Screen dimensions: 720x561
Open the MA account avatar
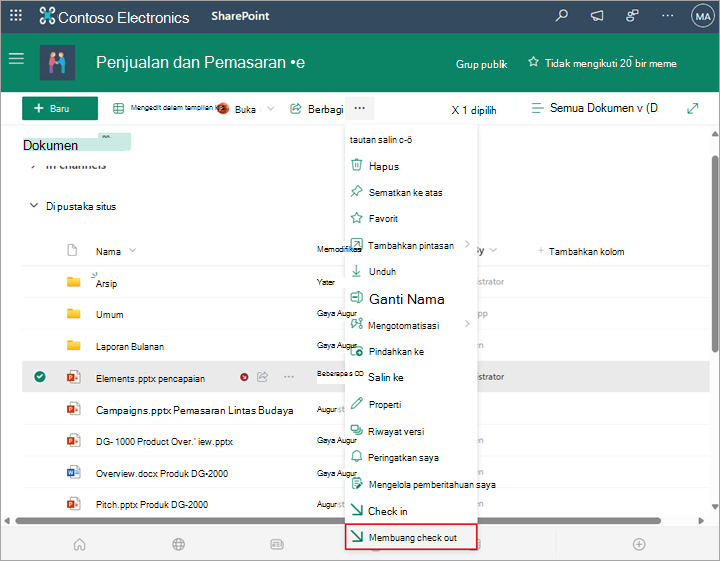coord(703,17)
